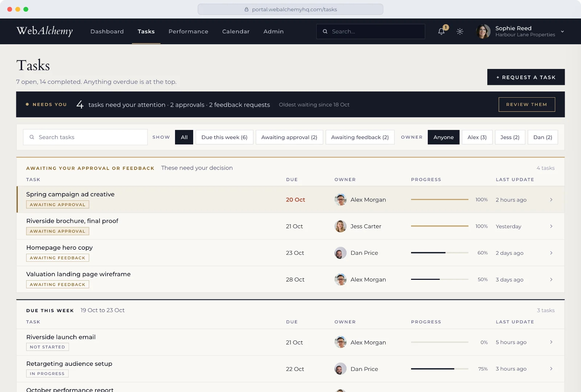
Task: Filter by Awaiting feedback (2)
Action: coord(360,137)
